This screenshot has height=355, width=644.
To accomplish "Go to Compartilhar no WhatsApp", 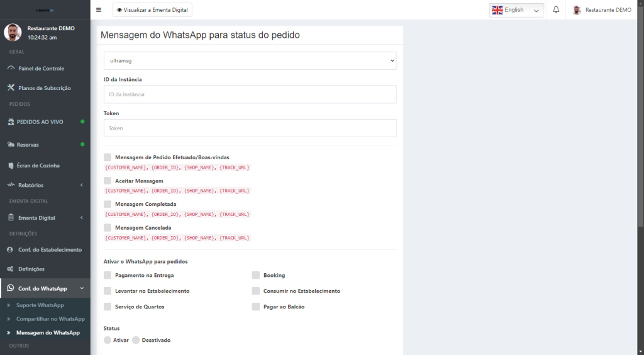I will tap(50, 319).
